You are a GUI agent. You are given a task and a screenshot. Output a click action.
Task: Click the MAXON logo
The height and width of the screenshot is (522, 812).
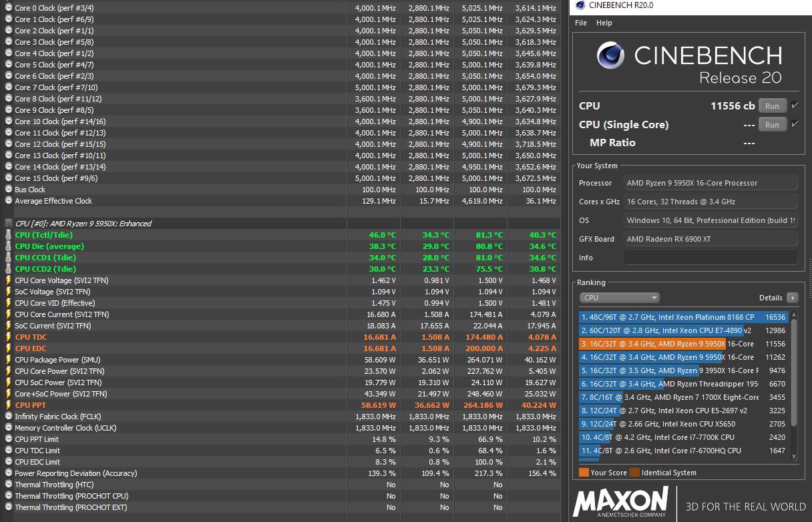620,503
